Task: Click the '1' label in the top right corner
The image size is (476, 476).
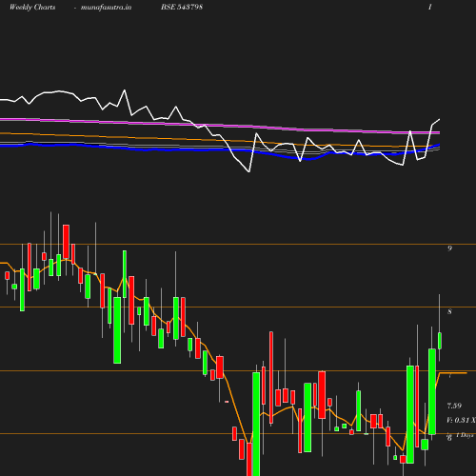Action: pyautogui.click(x=430, y=7)
